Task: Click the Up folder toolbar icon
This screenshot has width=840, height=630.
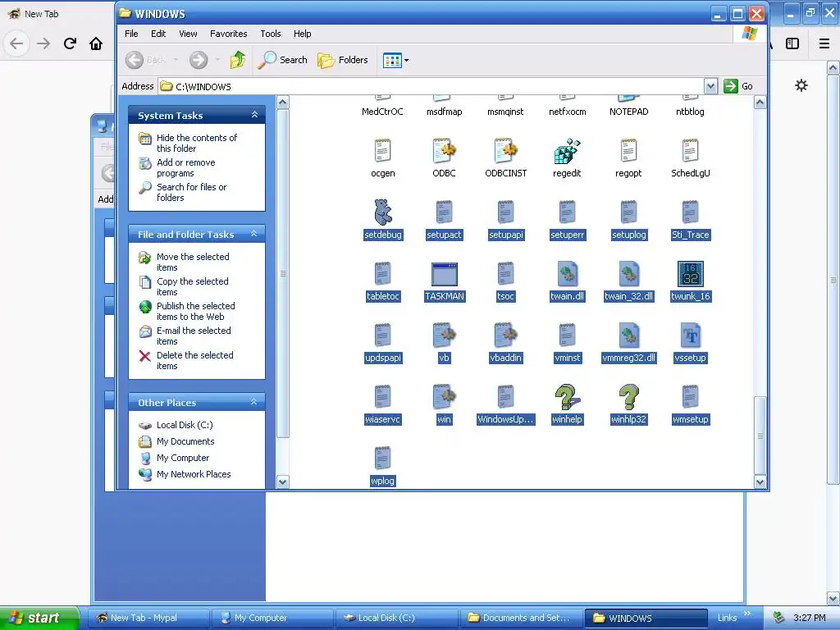Action: point(238,59)
